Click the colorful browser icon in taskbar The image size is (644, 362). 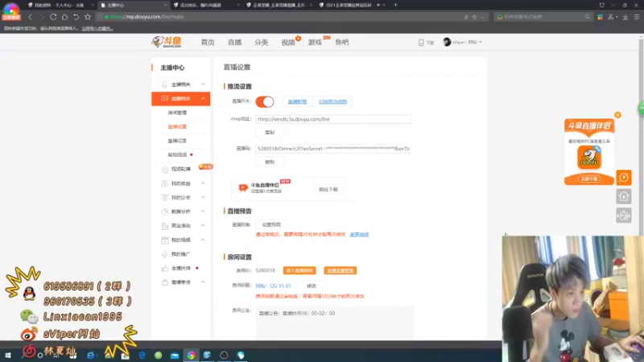point(191,355)
